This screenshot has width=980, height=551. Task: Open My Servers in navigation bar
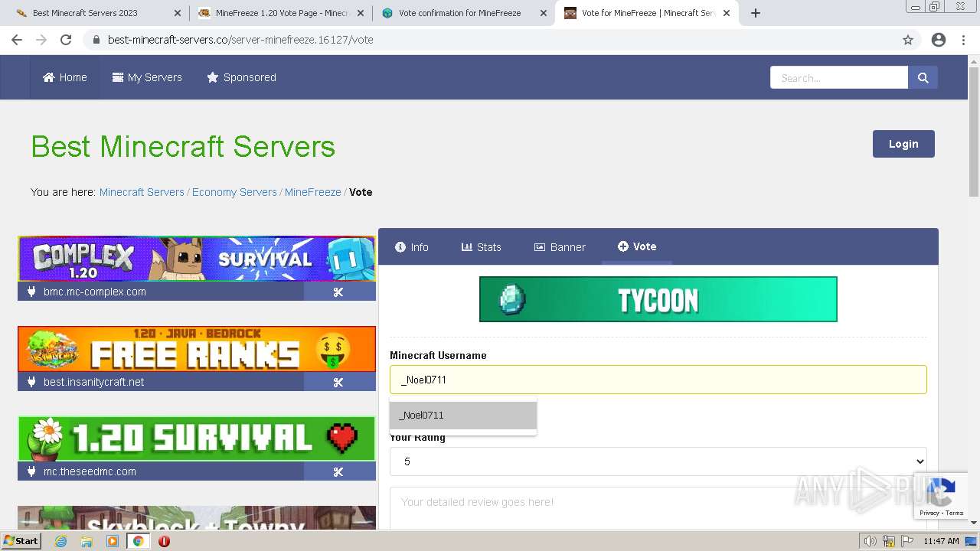(147, 77)
